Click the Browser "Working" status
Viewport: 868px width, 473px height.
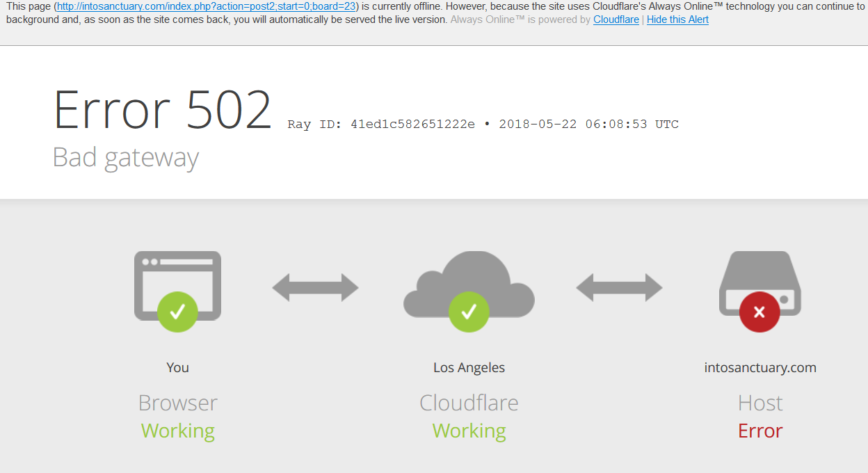177,431
